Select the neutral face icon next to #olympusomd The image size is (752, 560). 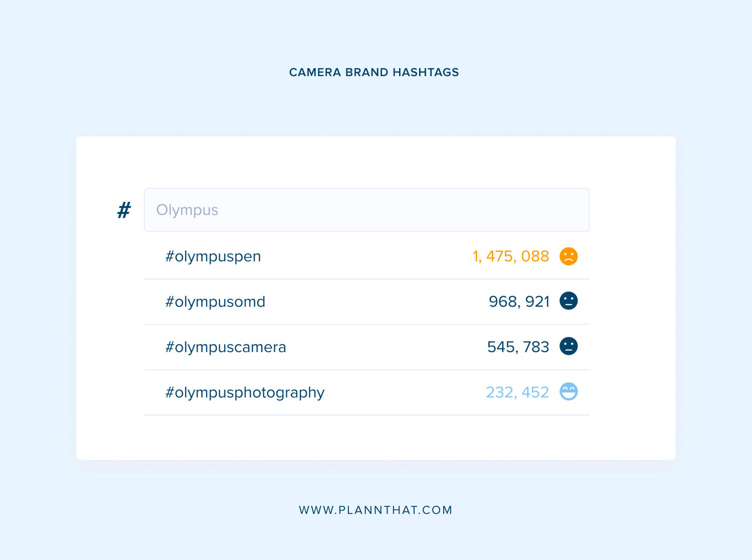point(569,301)
